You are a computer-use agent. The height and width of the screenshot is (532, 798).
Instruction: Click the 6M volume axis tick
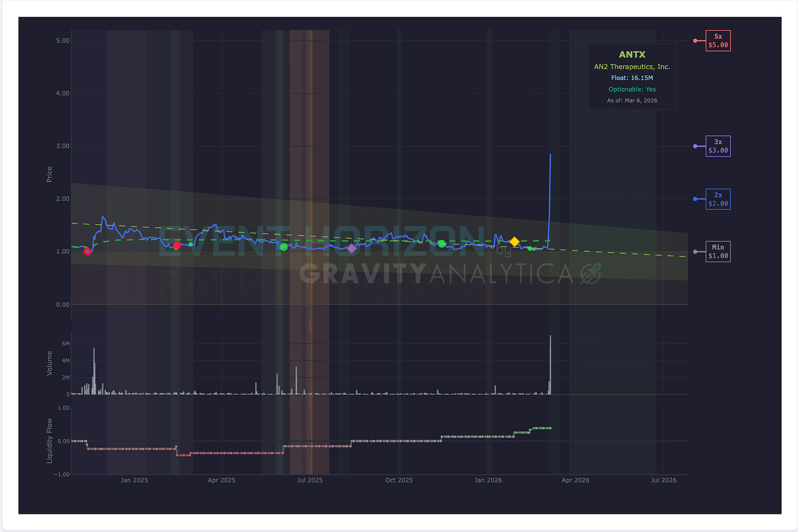[66, 344]
